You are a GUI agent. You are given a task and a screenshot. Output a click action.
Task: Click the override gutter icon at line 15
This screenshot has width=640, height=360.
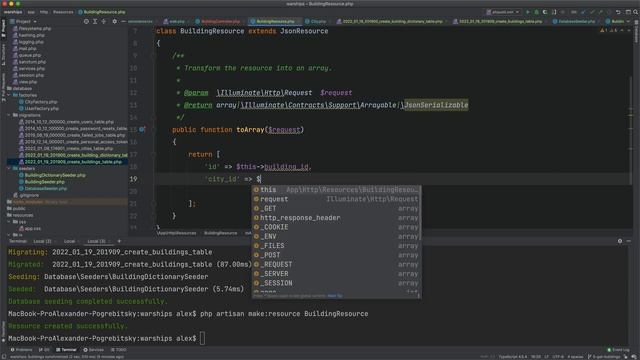[142, 129]
